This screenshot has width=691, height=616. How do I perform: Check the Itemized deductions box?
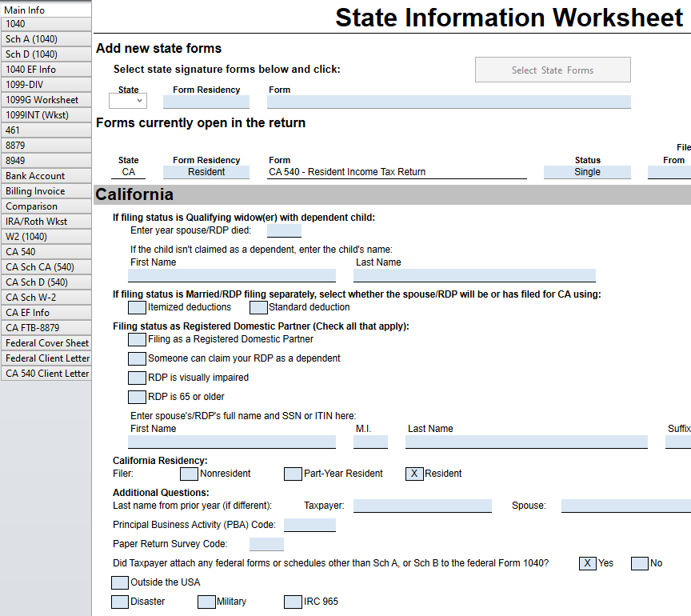click(x=137, y=307)
